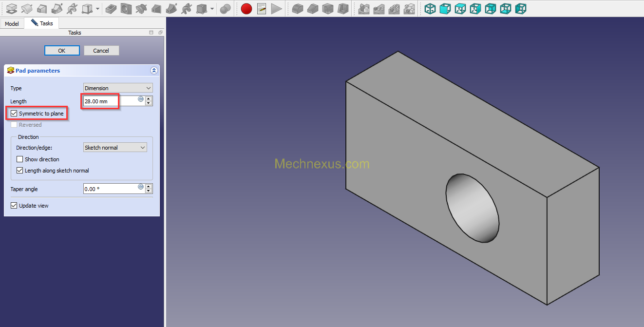Viewport: 644px width, 327px height.
Task: Open the Macros dialog notepad icon
Action: point(262,8)
